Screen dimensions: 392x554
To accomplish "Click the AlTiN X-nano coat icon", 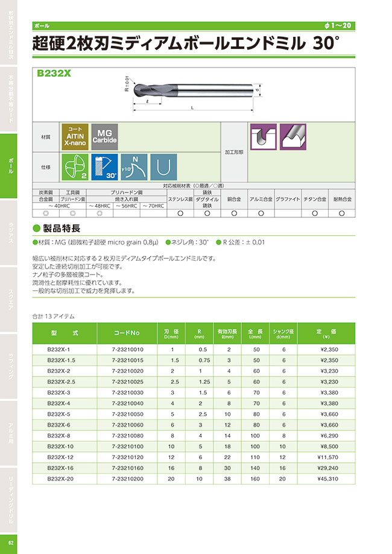I will [75, 137].
